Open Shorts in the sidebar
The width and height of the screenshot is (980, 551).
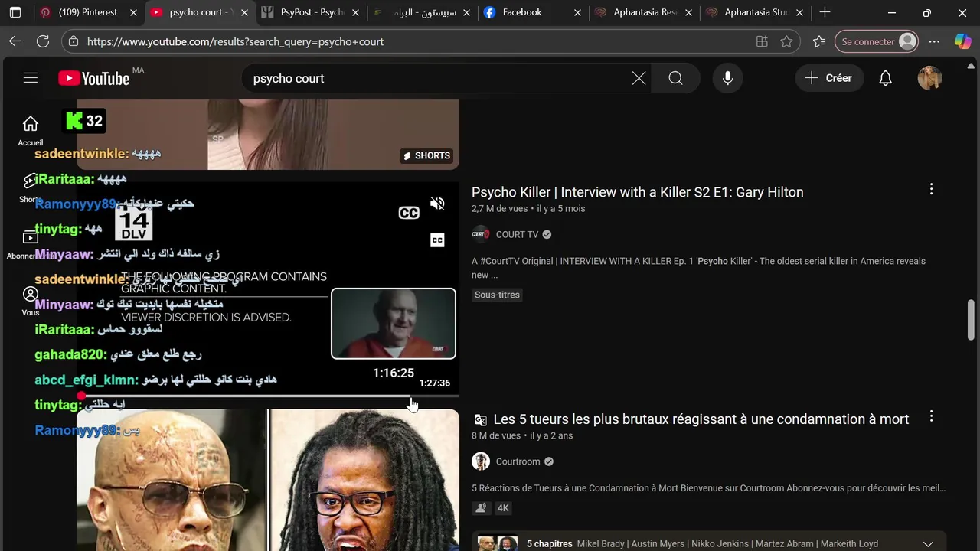click(x=31, y=187)
